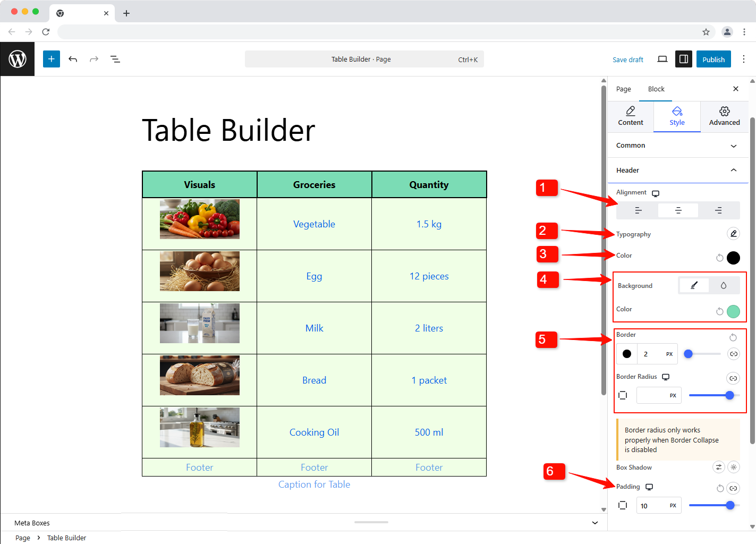
Task: Select left alignment for header
Action: click(638, 210)
